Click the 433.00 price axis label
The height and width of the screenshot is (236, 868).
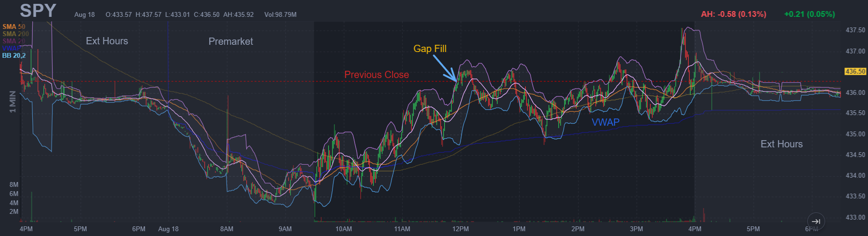[x=855, y=217]
